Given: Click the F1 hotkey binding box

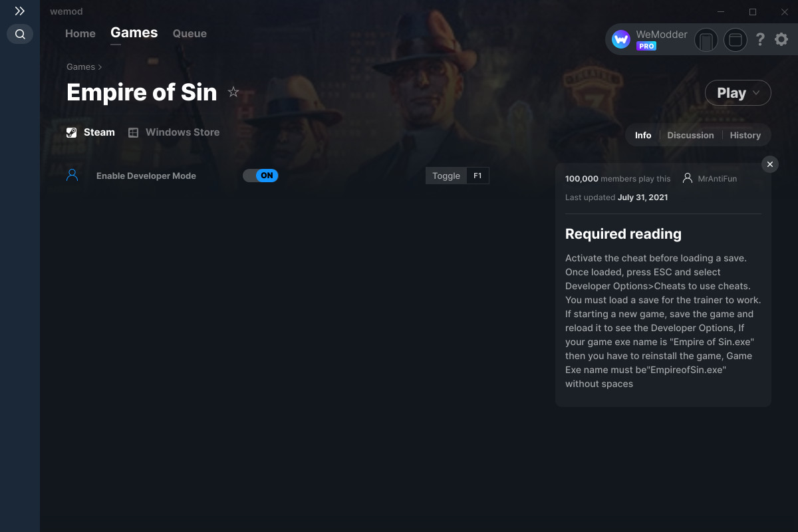Looking at the screenshot, I should (477, 176).
